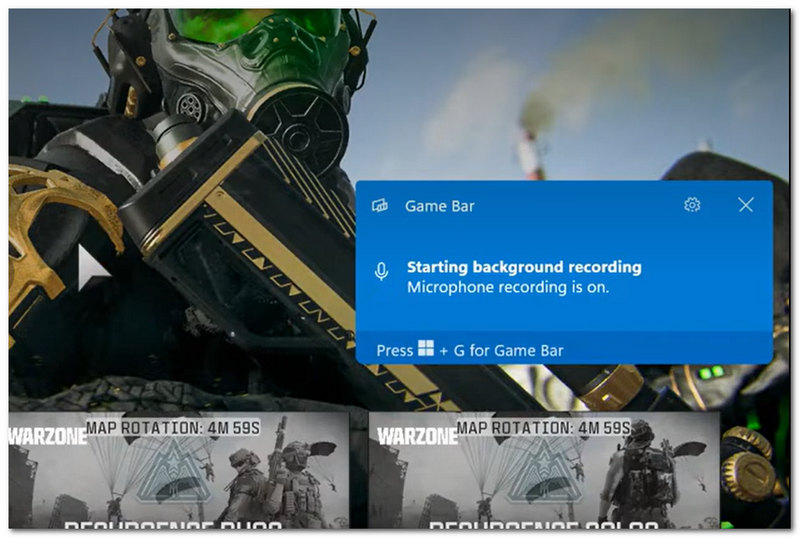Click the WARZONE logo on right tile
Screen dimensions: 800x538
pyautogui.click(x=417, y=436)
